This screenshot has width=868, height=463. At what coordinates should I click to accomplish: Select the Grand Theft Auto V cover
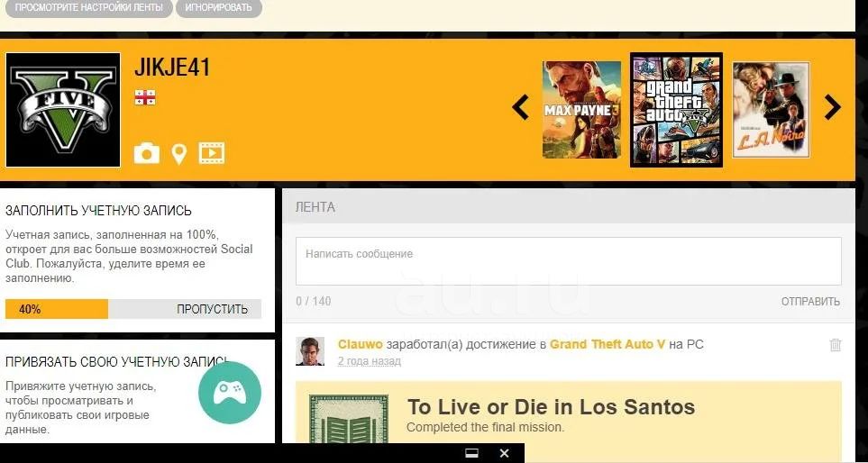[677, 110]
